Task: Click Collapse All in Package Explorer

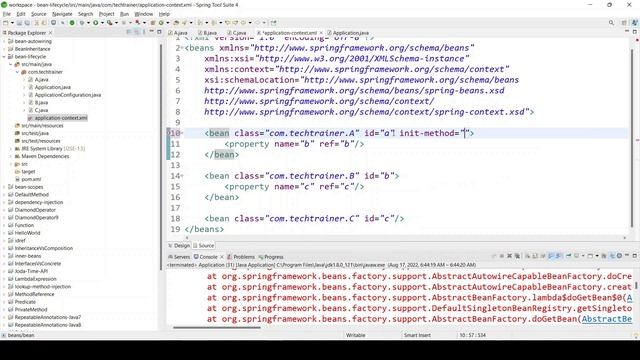Action: coord(129,32)
